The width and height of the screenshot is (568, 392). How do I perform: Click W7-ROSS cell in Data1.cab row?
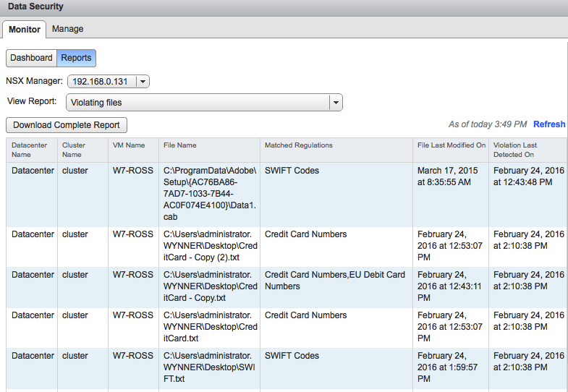(133, 194)
